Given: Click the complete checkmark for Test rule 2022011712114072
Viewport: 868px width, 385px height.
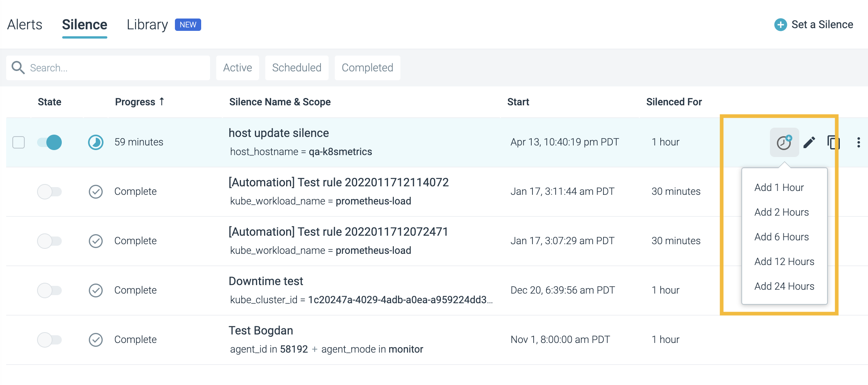Looking at the screenshot, I should pyautogui.click(x=96, y=192).
